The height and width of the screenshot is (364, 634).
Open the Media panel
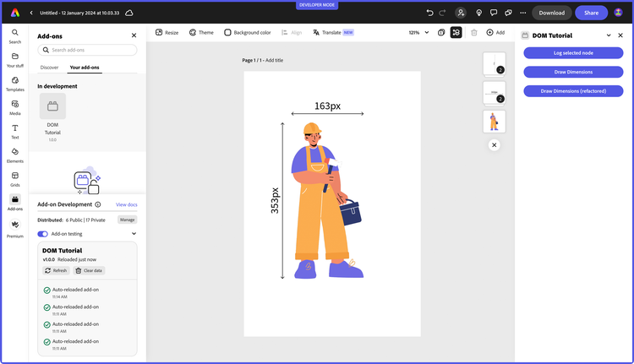pos(15,107)
